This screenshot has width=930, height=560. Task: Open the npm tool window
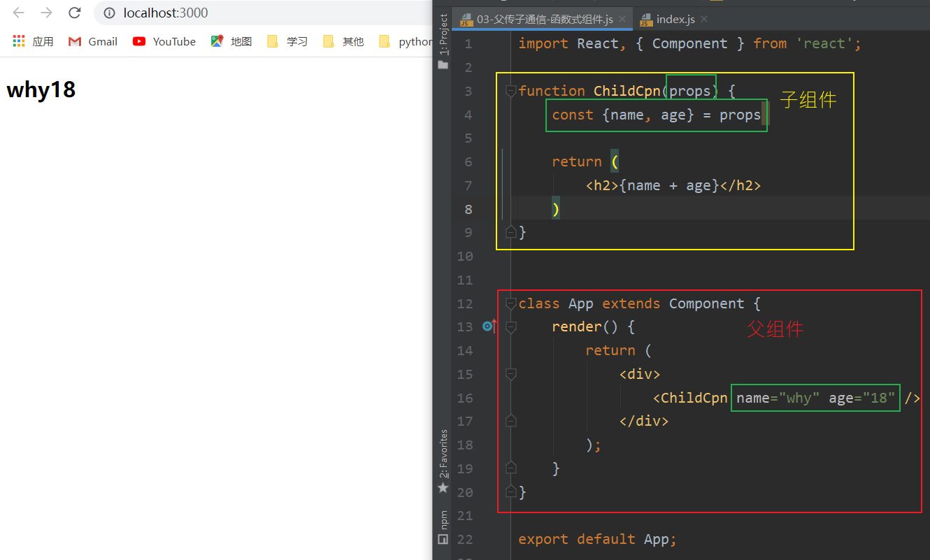click(443, 519)
